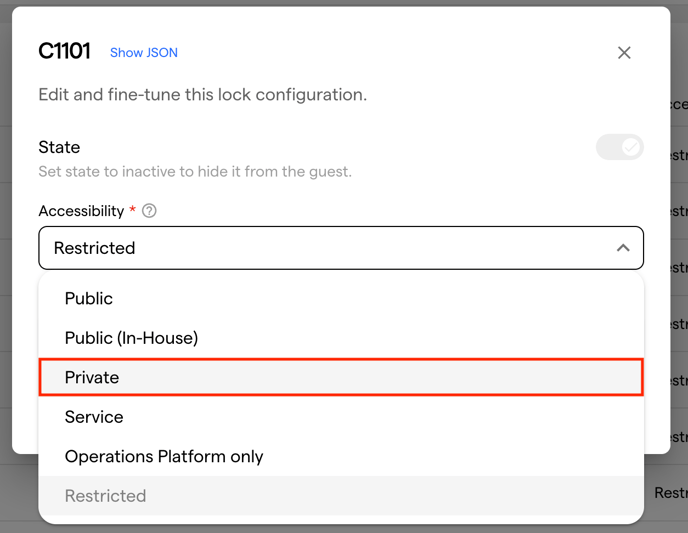This screenshot has height=533, width=688.
Task: Click the greyed Restricted list option
Action: click(105, 496)
